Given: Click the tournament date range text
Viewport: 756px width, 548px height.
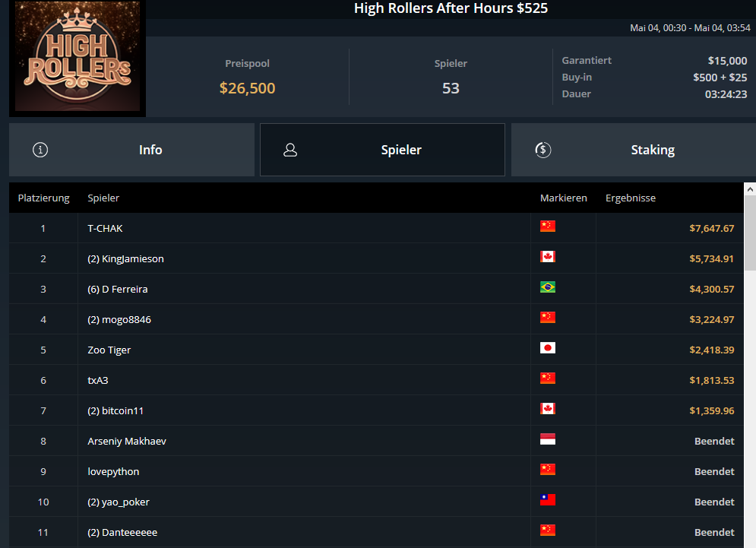Looking at the screenshot, I should coord(690,28).
